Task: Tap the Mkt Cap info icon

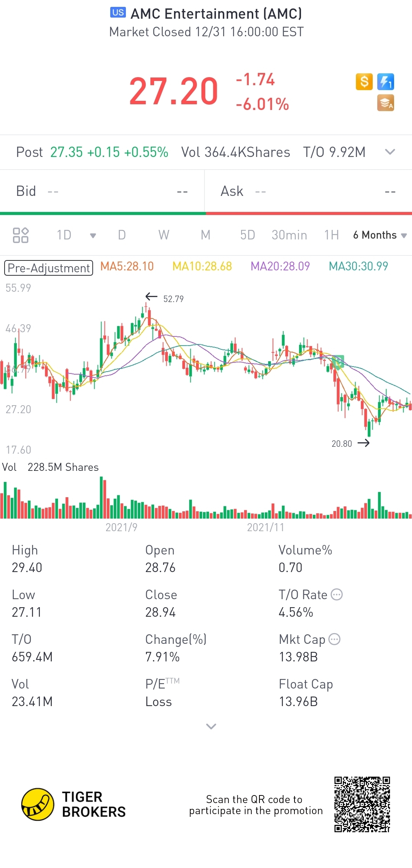Action: pos(334,639)
